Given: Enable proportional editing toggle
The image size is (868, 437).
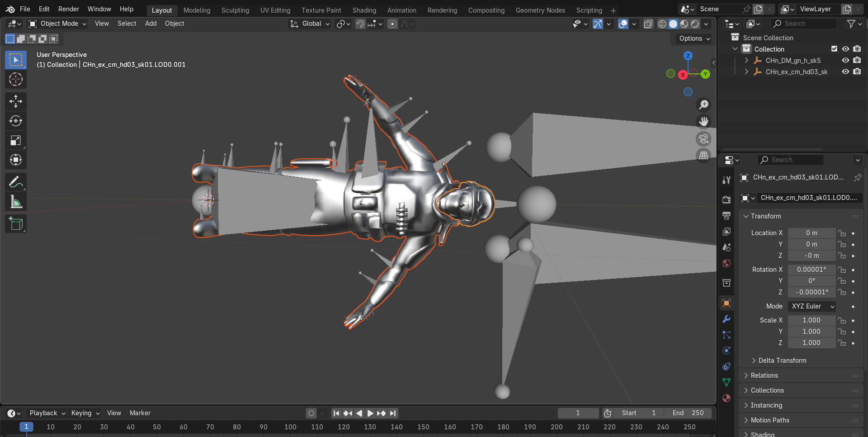Looking at the screenshot, I should (x=392, y=24).
